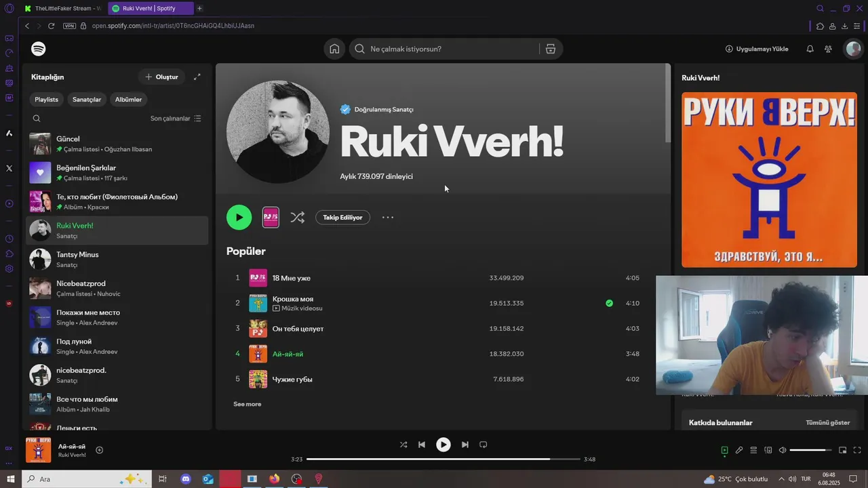This screenshot has height=488, width=868.
Task: Open the Browse icon in search bar
Action: [550, 49]
